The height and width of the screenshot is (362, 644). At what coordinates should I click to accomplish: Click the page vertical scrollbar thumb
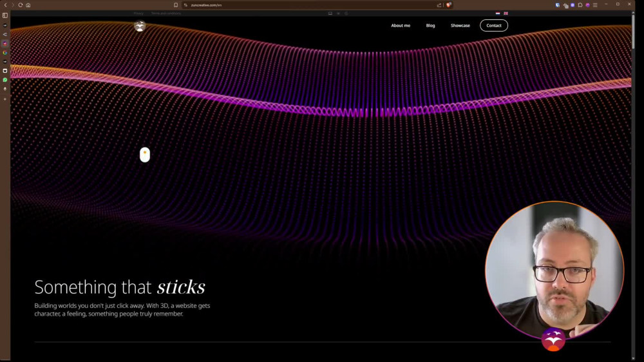(x=633, y=31)
